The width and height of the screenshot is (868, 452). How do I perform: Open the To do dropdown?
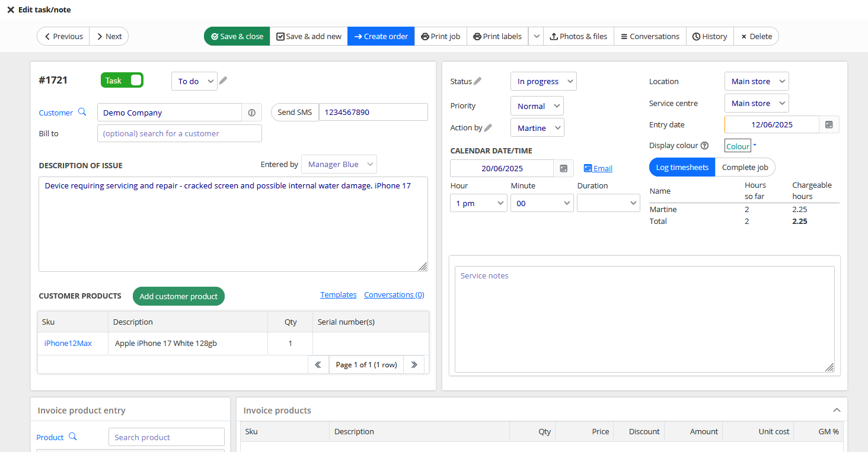tap(194, 81)
